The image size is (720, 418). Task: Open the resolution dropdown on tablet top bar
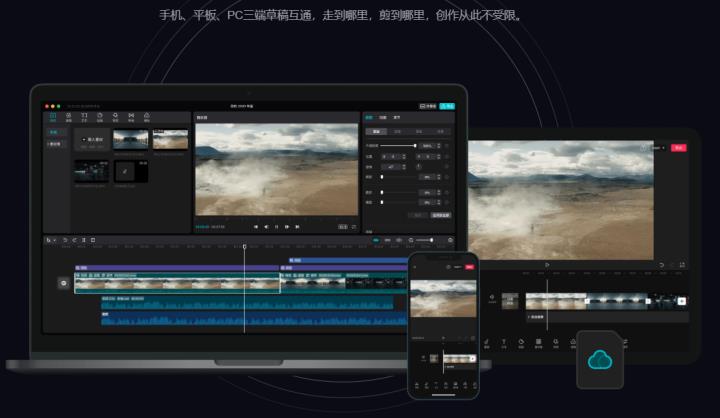tap(657, 148)
